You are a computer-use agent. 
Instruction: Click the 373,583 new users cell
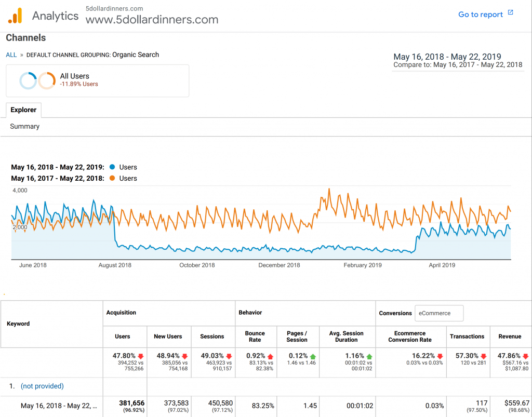(x=176, y=406)
